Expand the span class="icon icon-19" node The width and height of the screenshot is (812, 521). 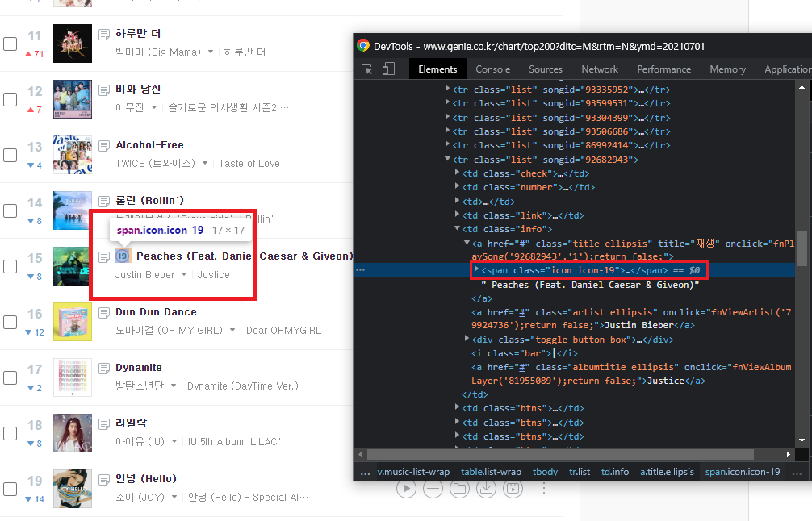click(476, 269)
